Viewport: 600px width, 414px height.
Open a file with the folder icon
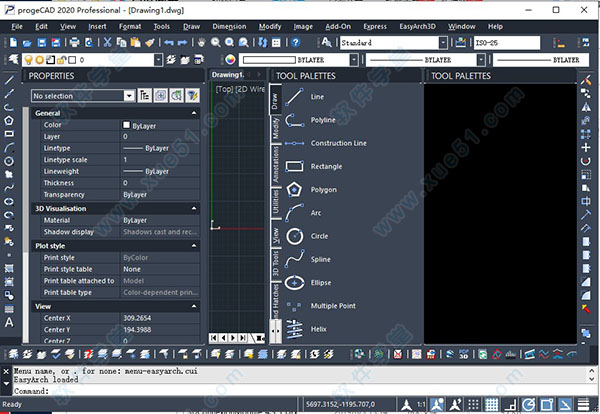[27, 43]
